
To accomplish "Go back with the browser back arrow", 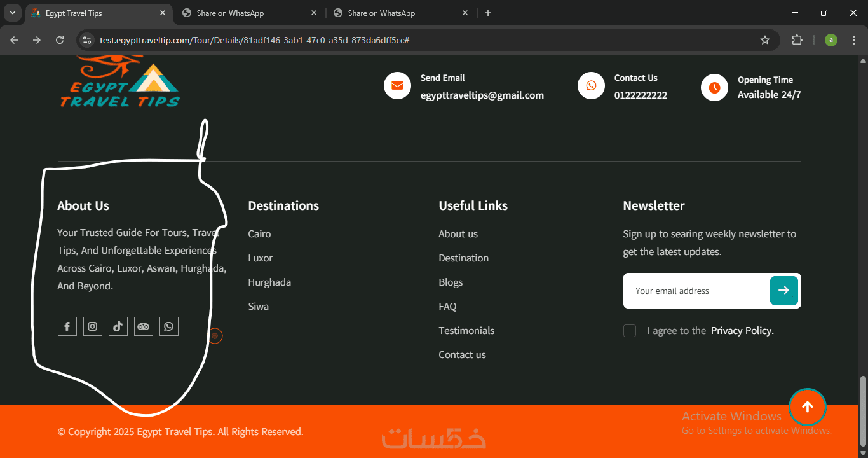I will coord(14,40).
